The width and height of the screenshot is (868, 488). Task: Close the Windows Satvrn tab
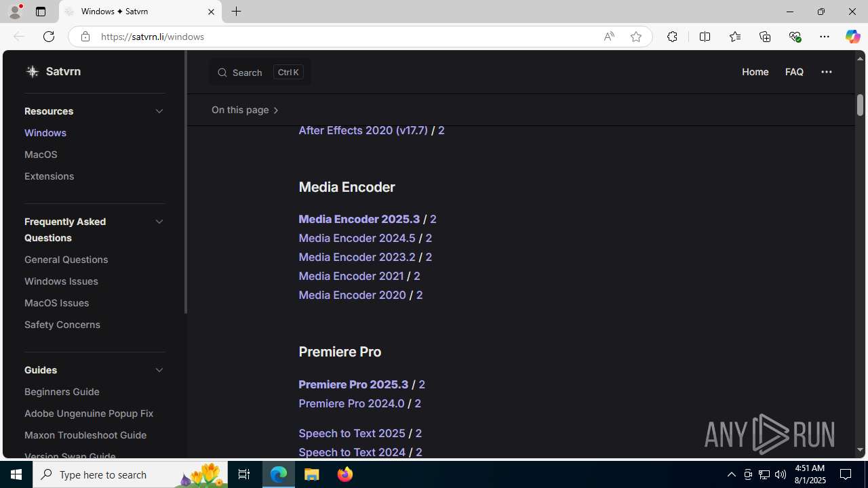coord(211,12)
